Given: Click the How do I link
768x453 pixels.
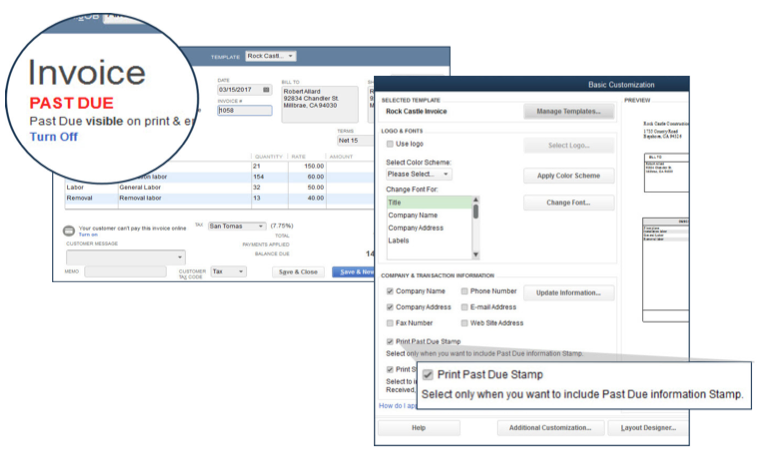Looking at the screenshot, I should tap(397, 406).
